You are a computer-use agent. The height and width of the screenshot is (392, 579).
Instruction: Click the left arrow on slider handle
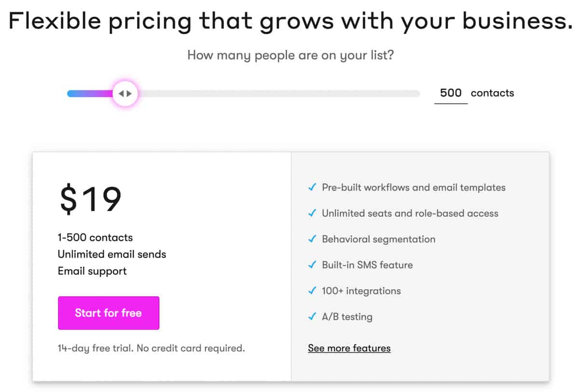point(122,93)
